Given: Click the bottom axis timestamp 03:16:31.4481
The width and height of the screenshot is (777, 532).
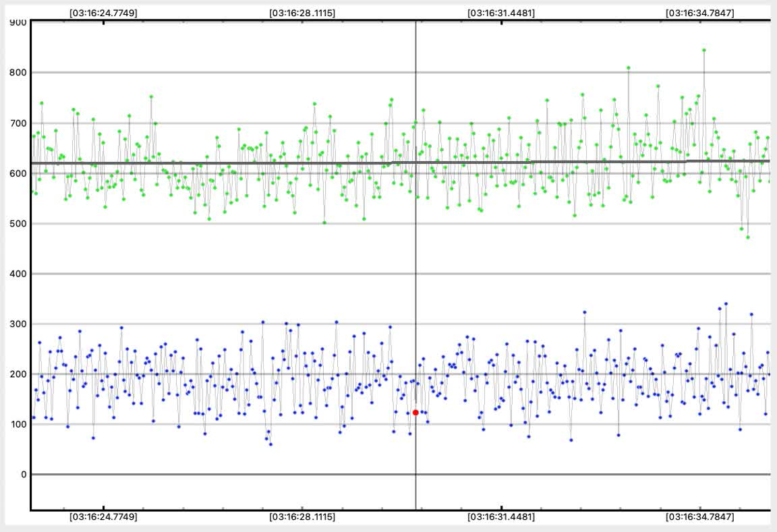Looking at the screenshot, I should click(501, 517).
